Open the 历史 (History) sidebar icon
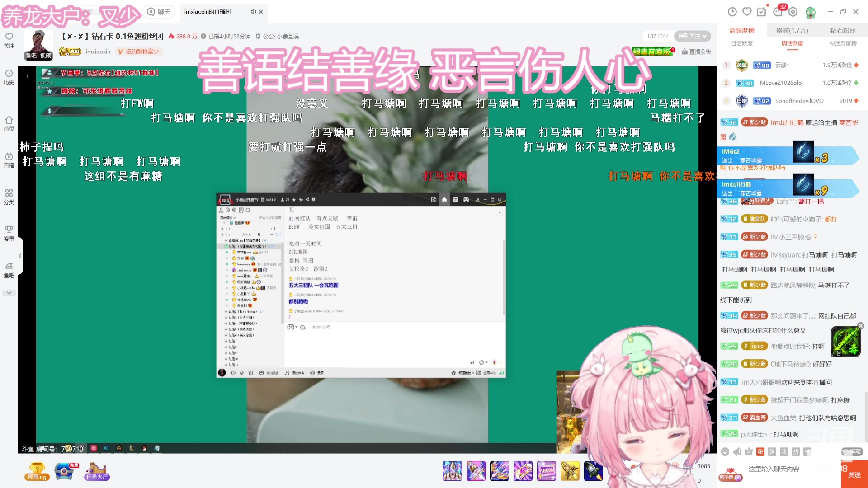 tap(9, 77)
